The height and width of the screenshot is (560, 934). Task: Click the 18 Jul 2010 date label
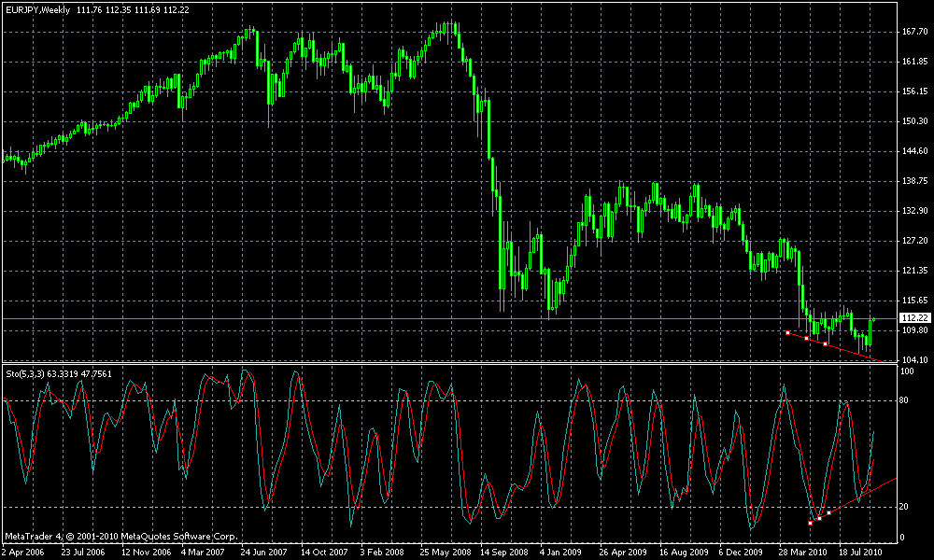860,552
